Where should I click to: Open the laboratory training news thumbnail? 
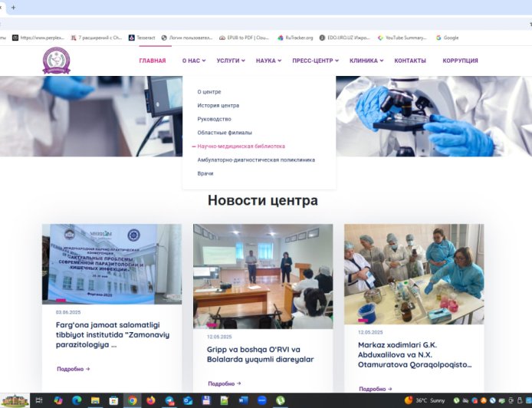pos(414,274)
